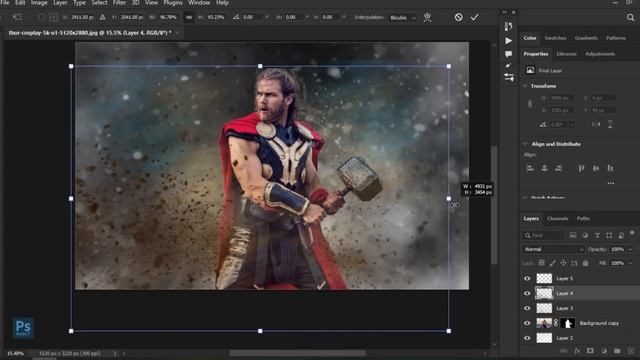Cancel the transform with the circle-slash icon
Image resolution: width=640 pixels, height=360 pixels.
click(458, 17)
